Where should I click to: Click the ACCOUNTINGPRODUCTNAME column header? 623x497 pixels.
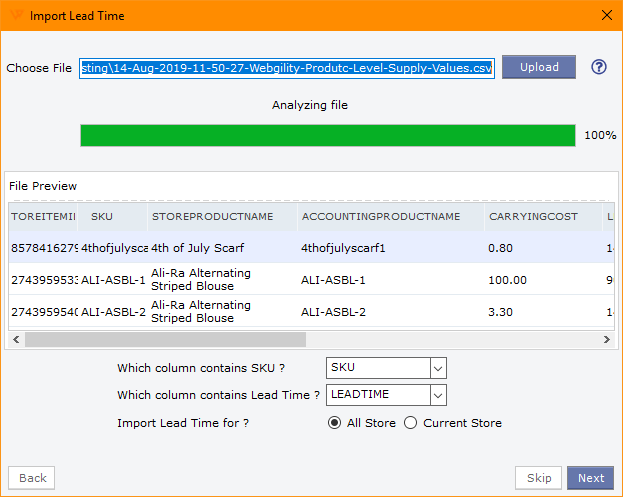(381, 216)
